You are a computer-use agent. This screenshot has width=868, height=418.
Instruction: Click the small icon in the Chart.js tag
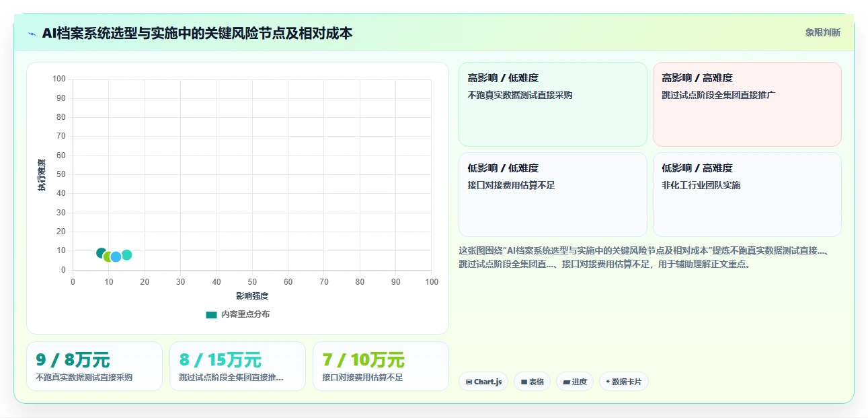(469, 382)
